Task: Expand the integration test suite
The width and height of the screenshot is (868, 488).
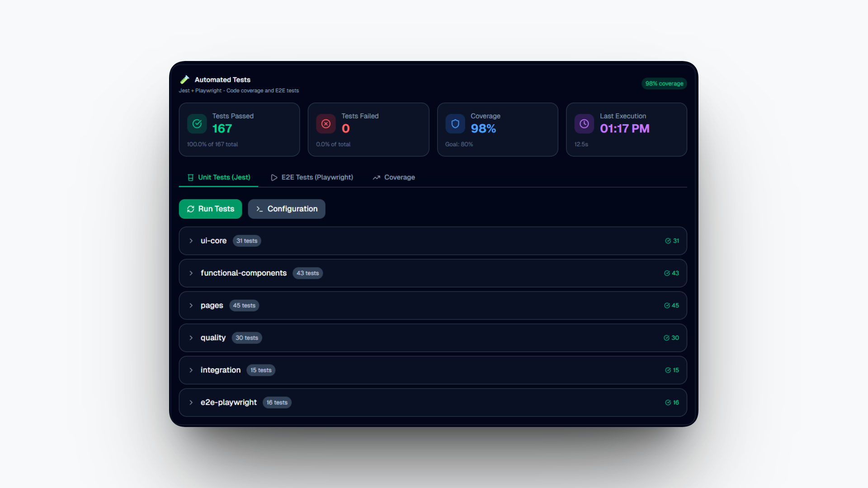Action: 191,370
